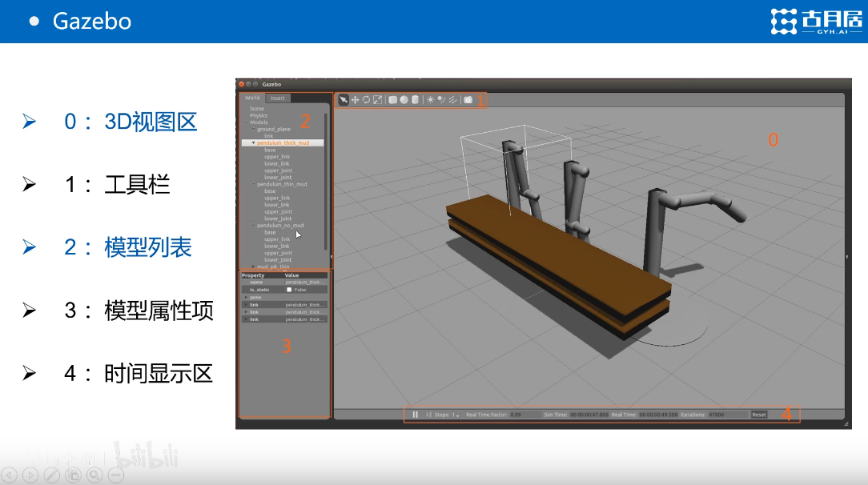This screenshot has height=485, width=868.
Task: Select Physics in the world tree
Action: 259,115
